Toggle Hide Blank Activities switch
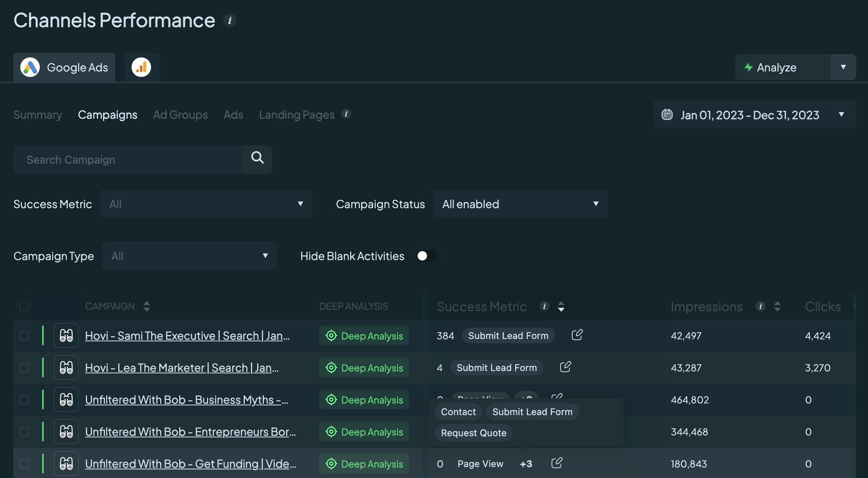 coord(427,256)
